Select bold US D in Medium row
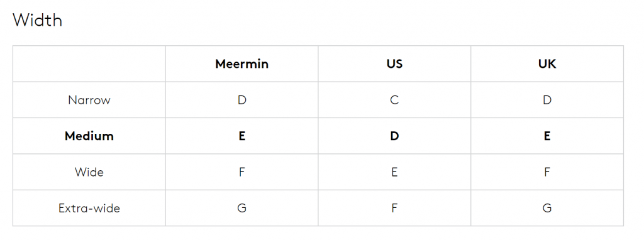Screen dimensions: 644x240 tap(394, 136)
